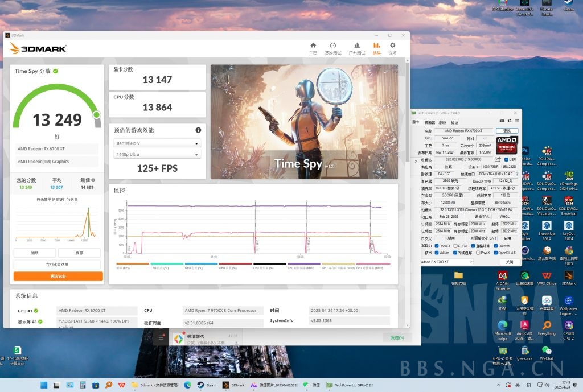Viewport: 583px width, 392px height.
Task: Toggle the PhysX checkbox in GPU-Z
Action: (478, 253)
